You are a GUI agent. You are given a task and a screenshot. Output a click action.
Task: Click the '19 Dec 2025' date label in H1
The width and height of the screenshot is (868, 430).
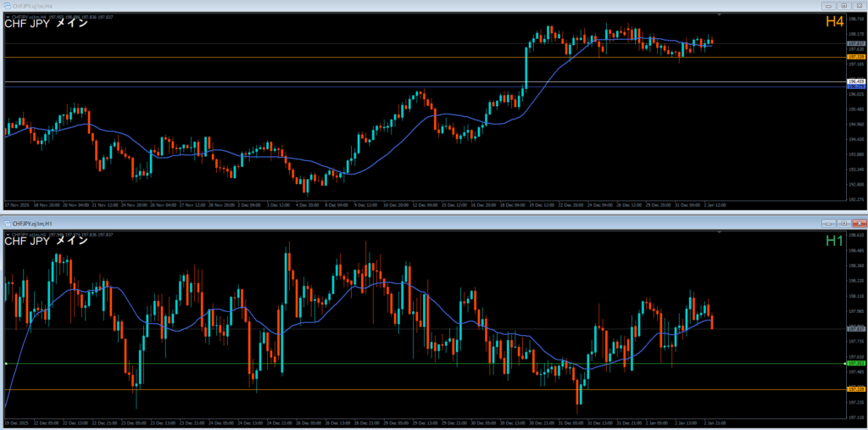[17, 422]
